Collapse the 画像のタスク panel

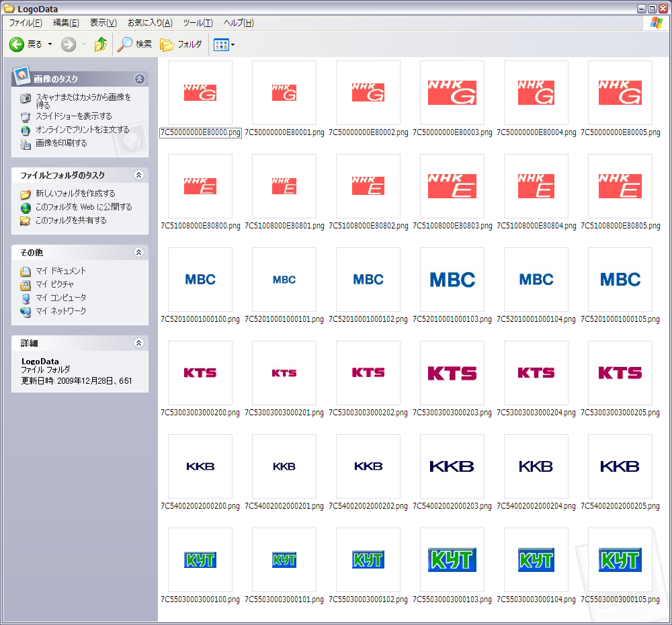[139, 79]
